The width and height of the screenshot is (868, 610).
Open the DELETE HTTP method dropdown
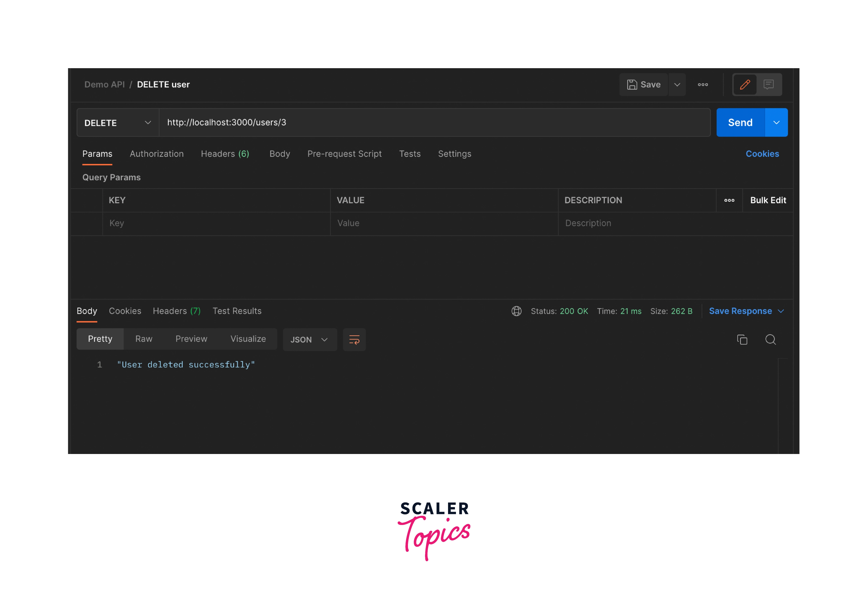118,123
